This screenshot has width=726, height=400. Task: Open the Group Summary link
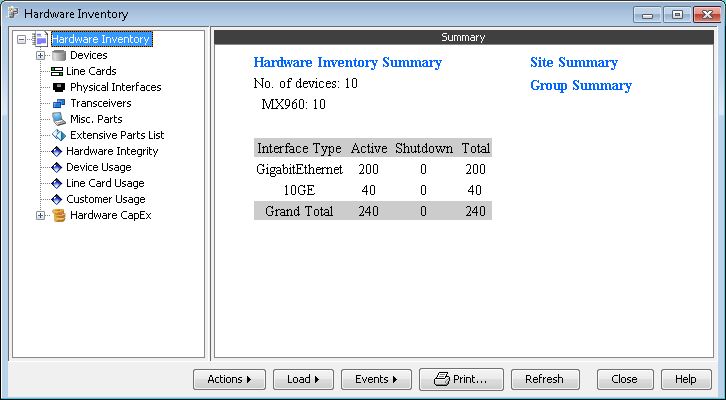[x=580, y=85]
